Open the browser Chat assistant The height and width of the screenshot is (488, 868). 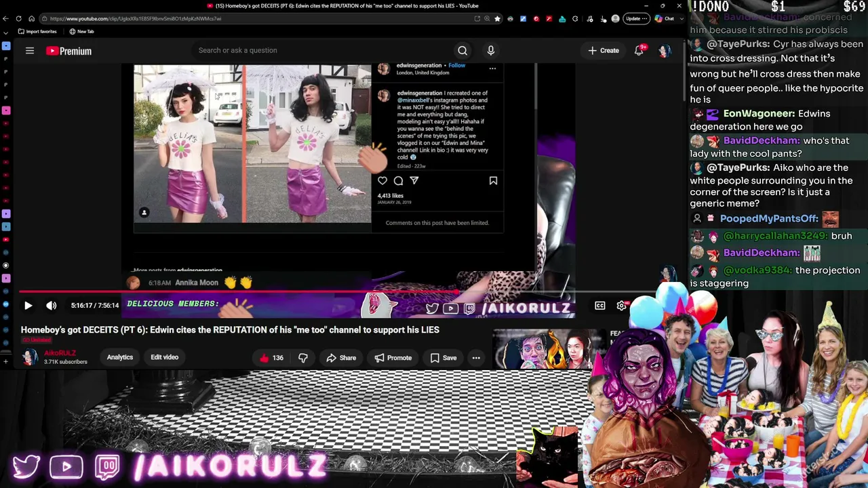point(665,18)
